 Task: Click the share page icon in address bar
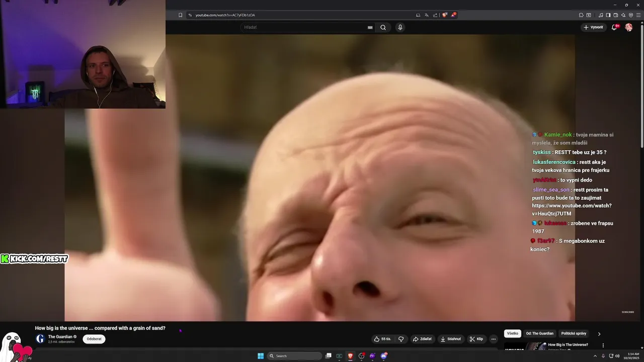435,15
